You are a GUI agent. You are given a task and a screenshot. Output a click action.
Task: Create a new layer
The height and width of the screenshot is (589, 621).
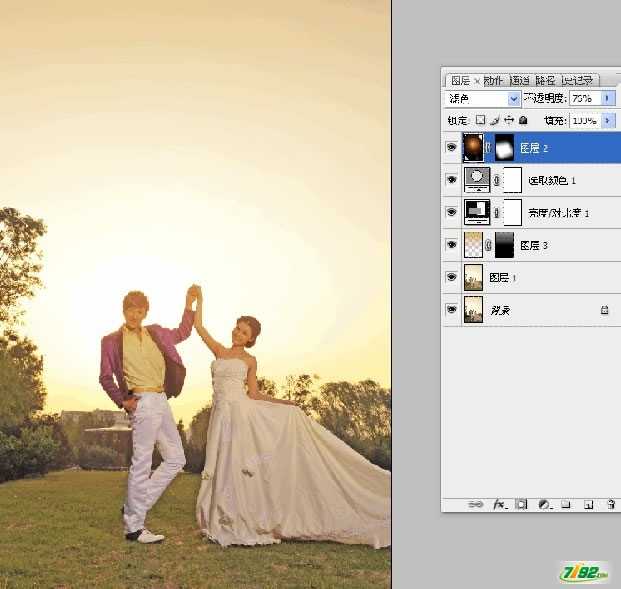[589, 505]
